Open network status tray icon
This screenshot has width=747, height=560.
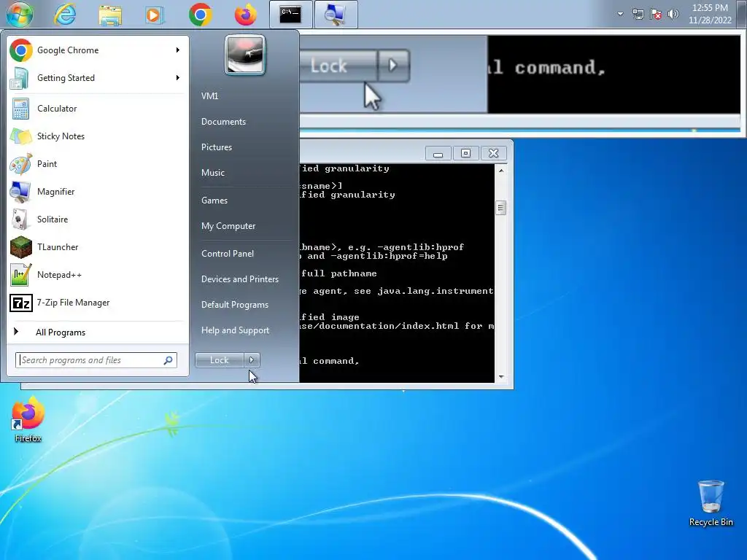[638, 14]
